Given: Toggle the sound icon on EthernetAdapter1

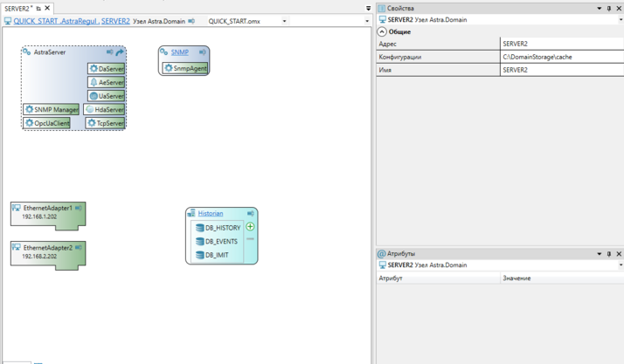Looking at the screenshot, I should click(79, 209).
